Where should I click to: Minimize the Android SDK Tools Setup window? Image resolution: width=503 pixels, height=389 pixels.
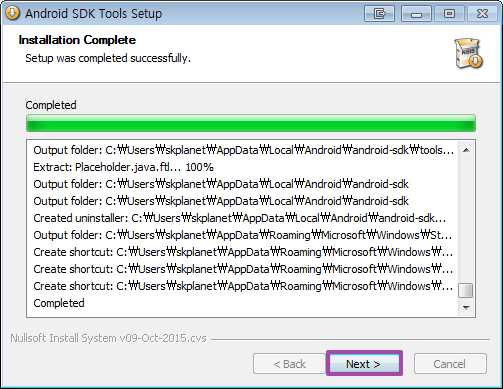click(416, 14)
